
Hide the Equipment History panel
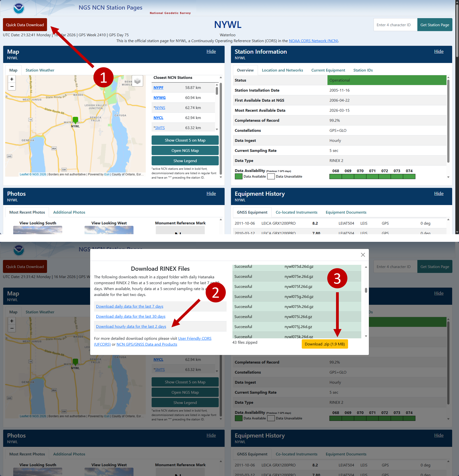tap(439, 194)
